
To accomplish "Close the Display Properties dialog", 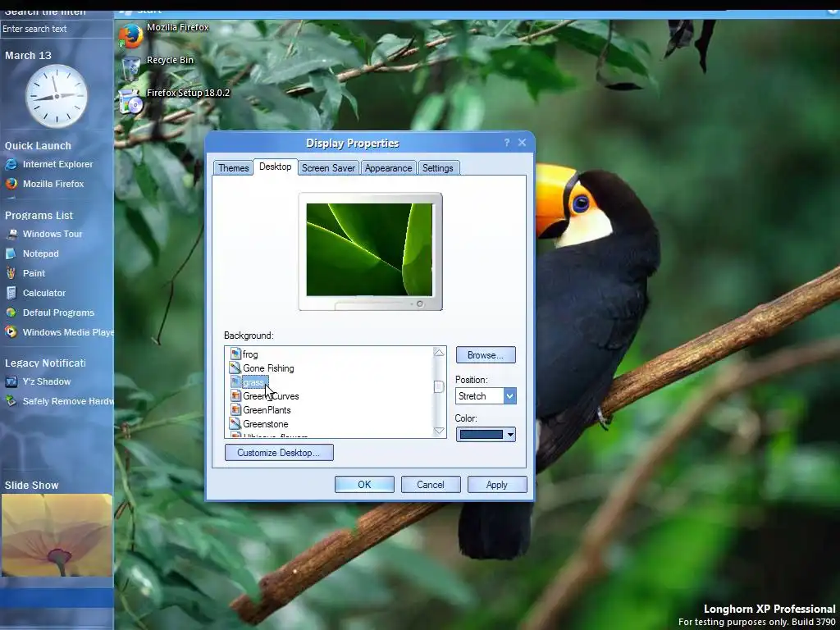I will (x=523, y=143).
